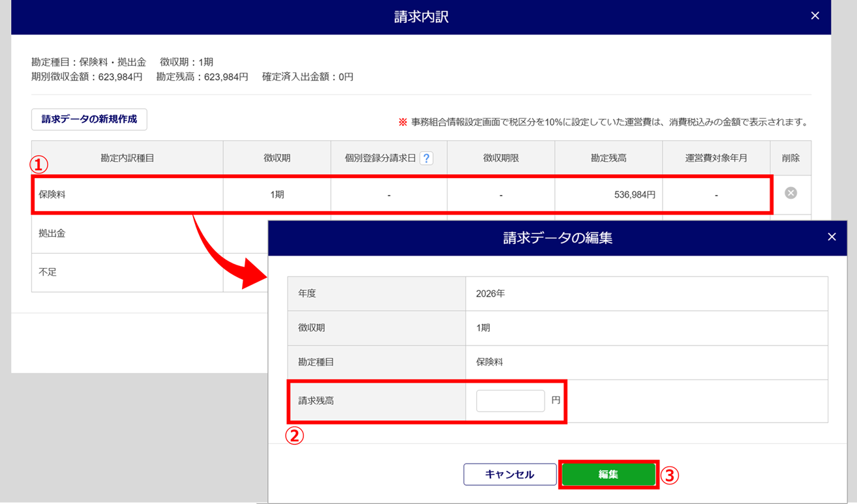Focus the 請求残高 amount input field

coord(510,401)
